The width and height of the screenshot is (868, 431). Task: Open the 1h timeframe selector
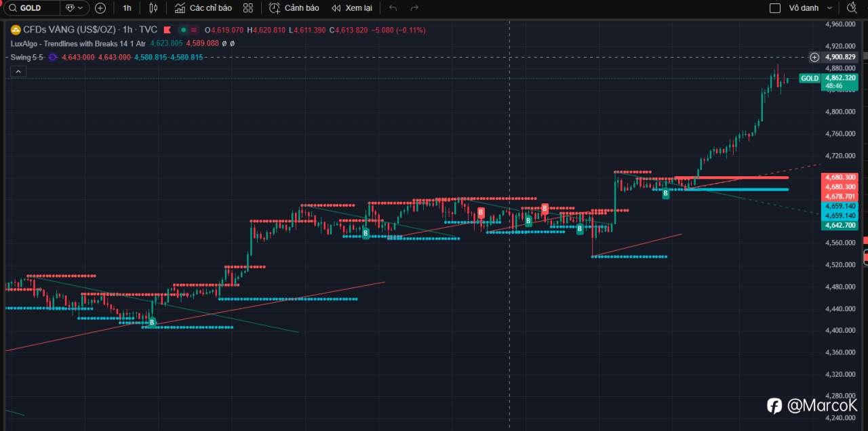(127, 7)
